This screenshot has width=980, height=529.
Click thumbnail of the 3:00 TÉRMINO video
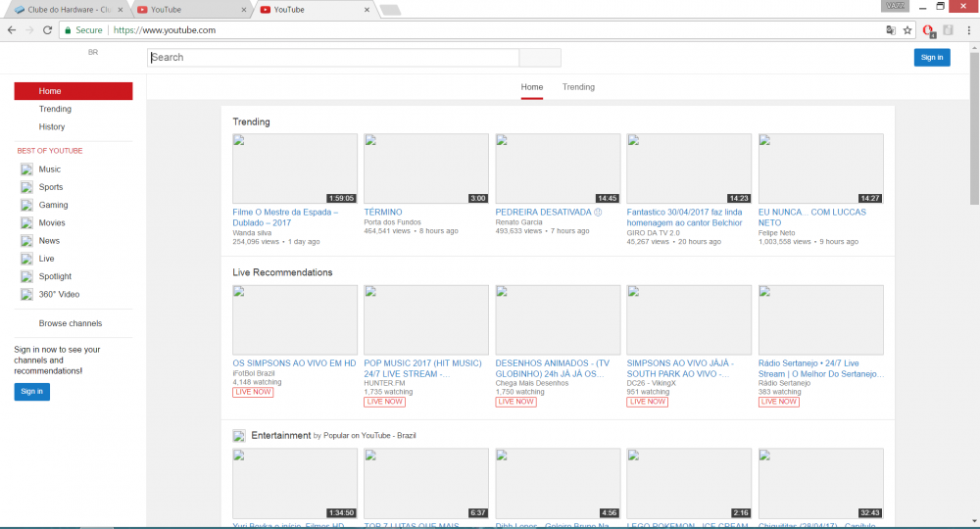coord(426,168)
